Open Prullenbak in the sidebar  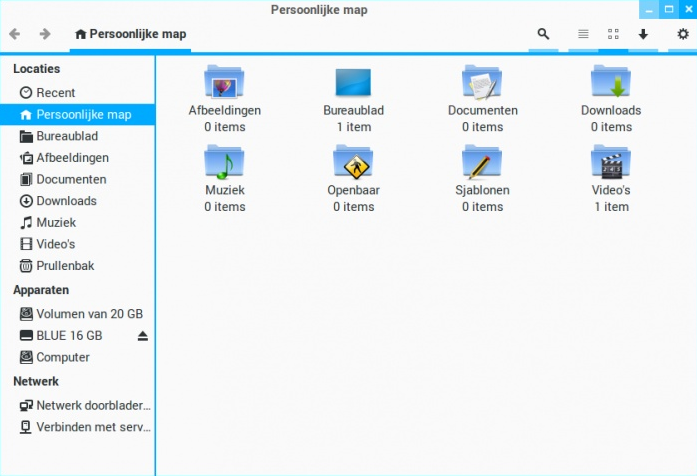pyautogui.click(x=64, y=266)
